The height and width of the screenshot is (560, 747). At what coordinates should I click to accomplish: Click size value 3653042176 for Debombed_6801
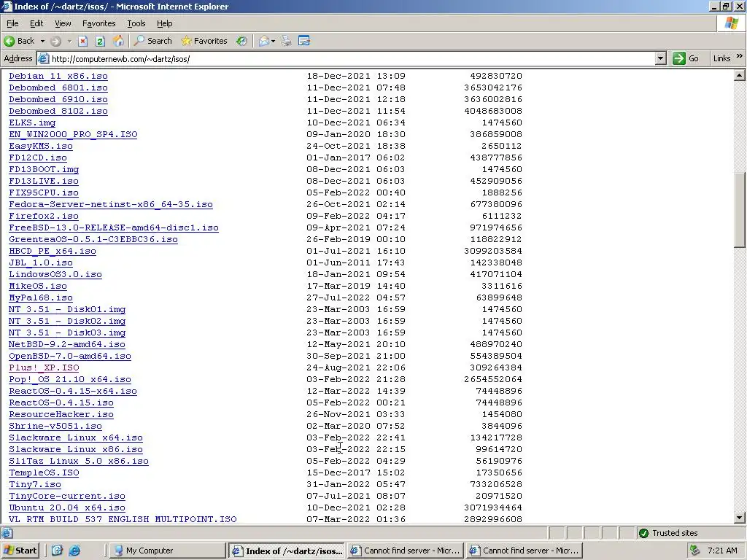click(493, 87)
